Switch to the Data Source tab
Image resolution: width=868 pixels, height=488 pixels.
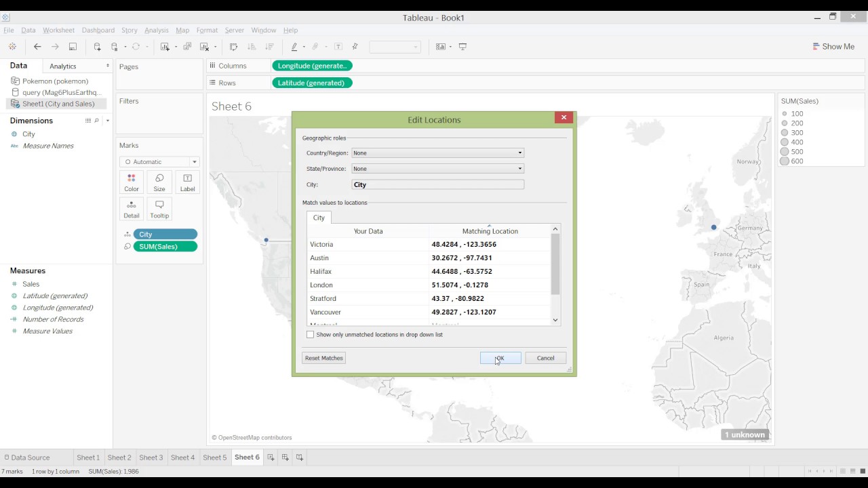click(x=31, y=457)
